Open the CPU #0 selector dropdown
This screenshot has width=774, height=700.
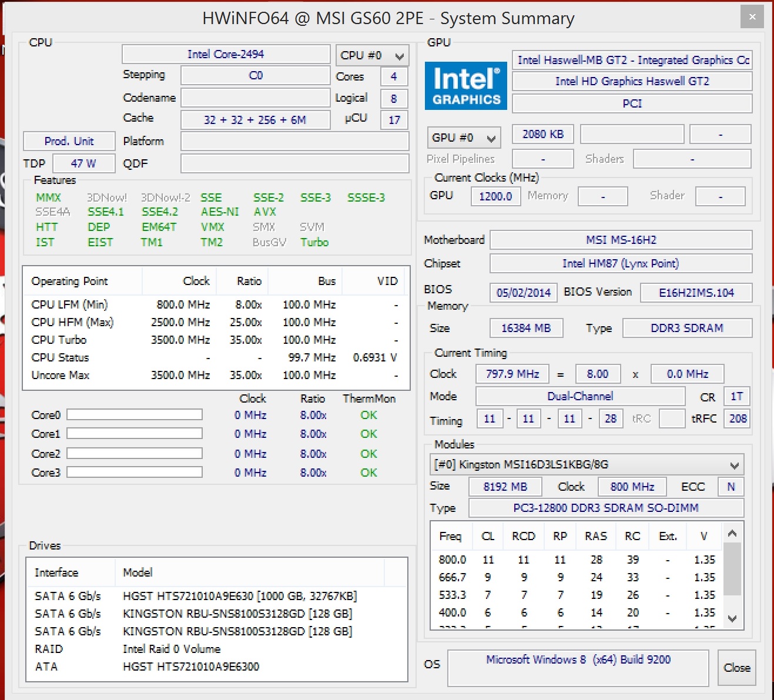pyautogui.click(x=372, y=56)
